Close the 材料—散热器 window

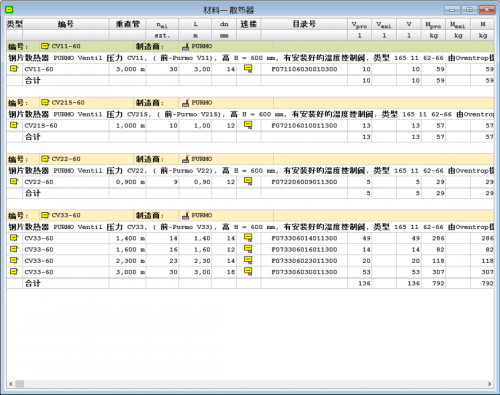point(487,10)
